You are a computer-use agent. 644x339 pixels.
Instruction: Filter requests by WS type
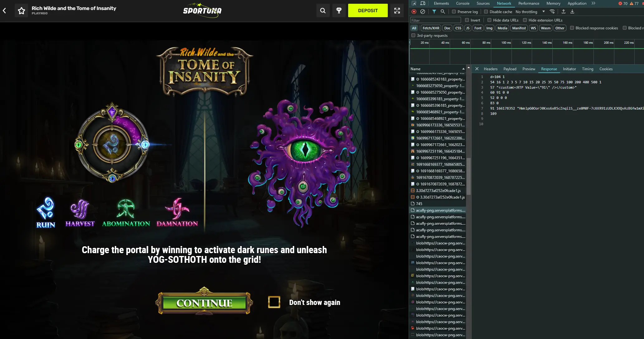(533, 28)
